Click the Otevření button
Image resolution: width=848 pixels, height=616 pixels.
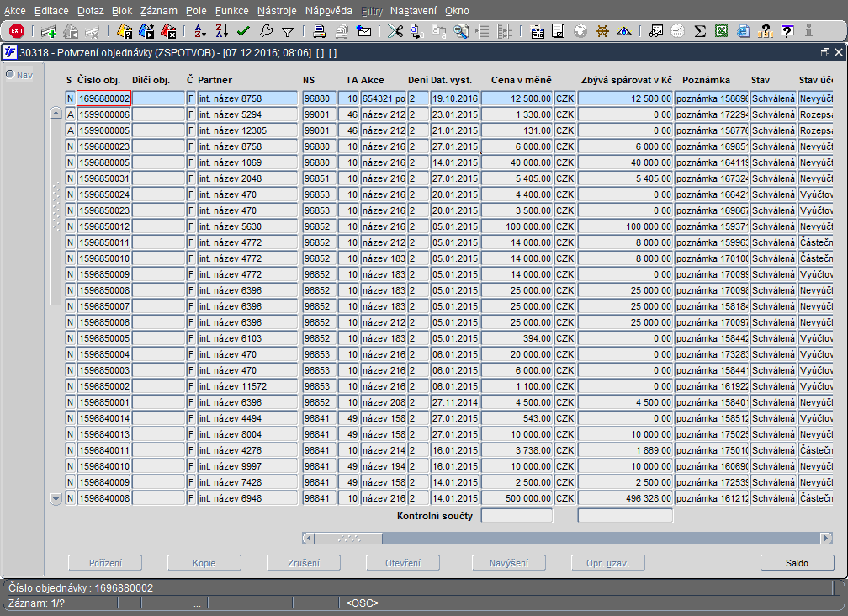403,563
